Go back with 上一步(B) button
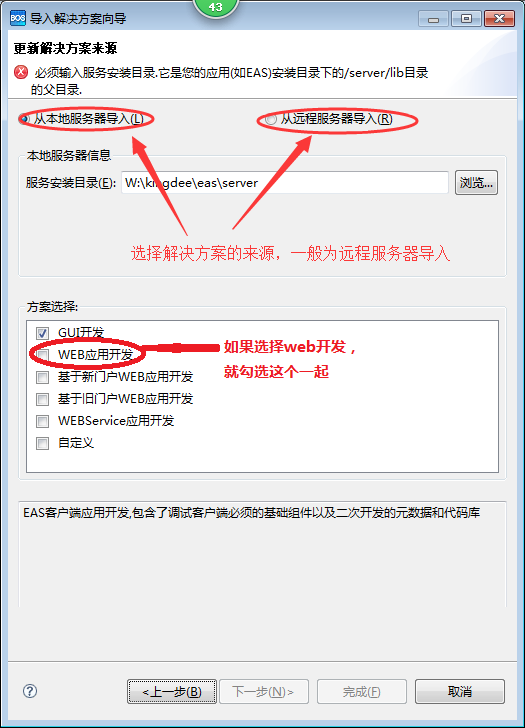This screenshot has width=525, height=728. click(x=172, y=692)
